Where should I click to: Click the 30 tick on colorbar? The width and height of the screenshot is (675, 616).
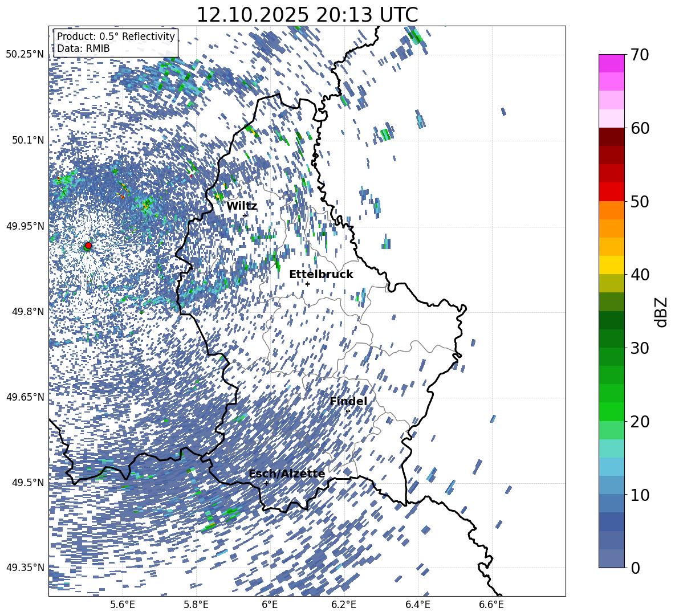pyautogui.click(x=640, y=348)
